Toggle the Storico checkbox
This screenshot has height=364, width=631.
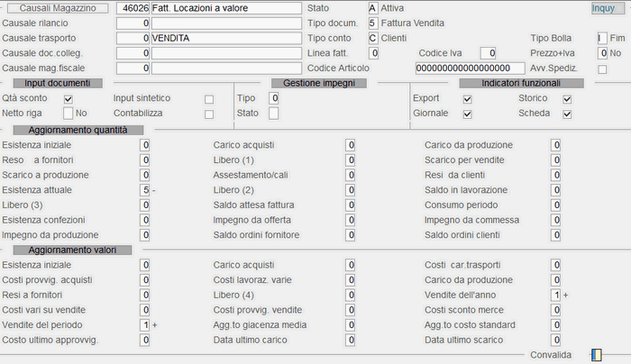click(x=567, y=99)
